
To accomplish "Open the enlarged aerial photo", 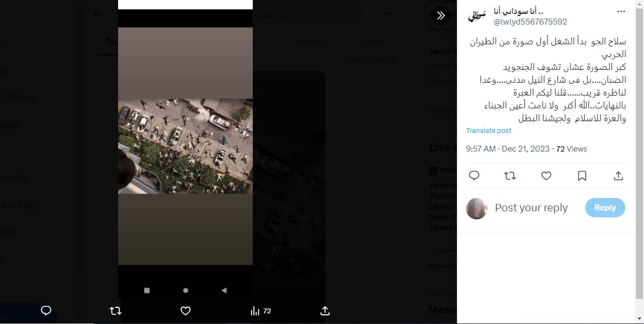I will tap(185, 146).
